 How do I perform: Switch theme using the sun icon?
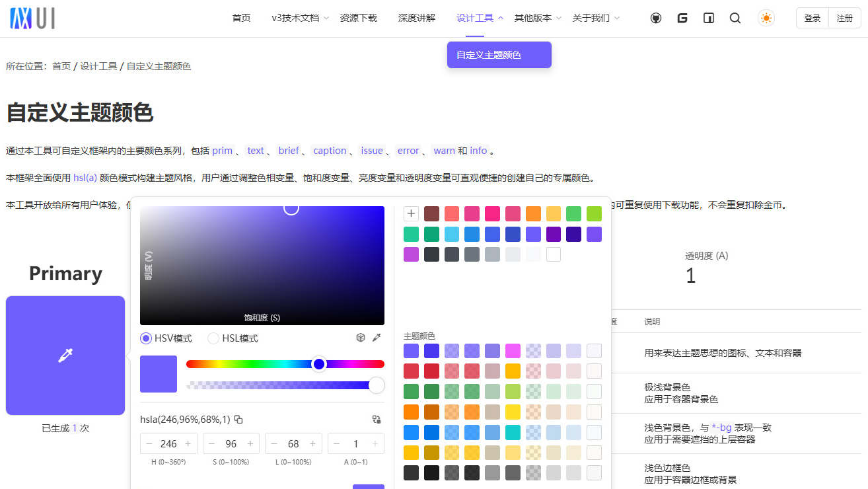[x=766, y=18]
